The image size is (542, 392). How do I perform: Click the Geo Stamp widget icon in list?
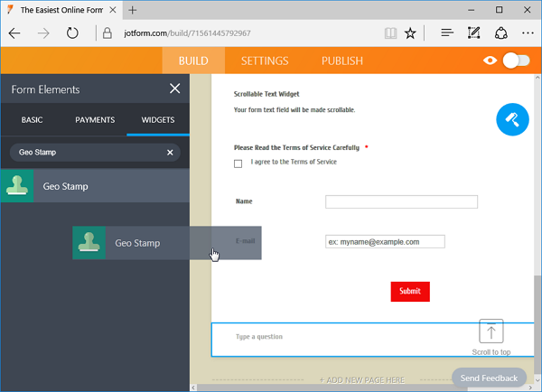[x=17, y=186]
